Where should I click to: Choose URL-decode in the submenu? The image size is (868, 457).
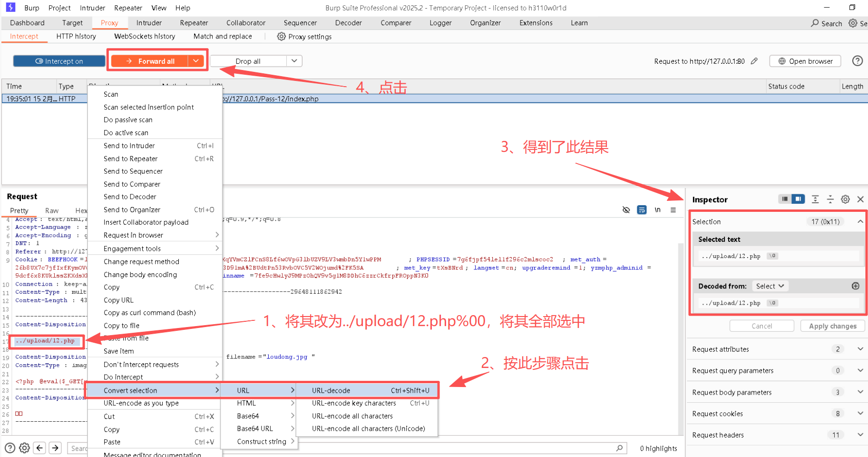click(367, 390)
